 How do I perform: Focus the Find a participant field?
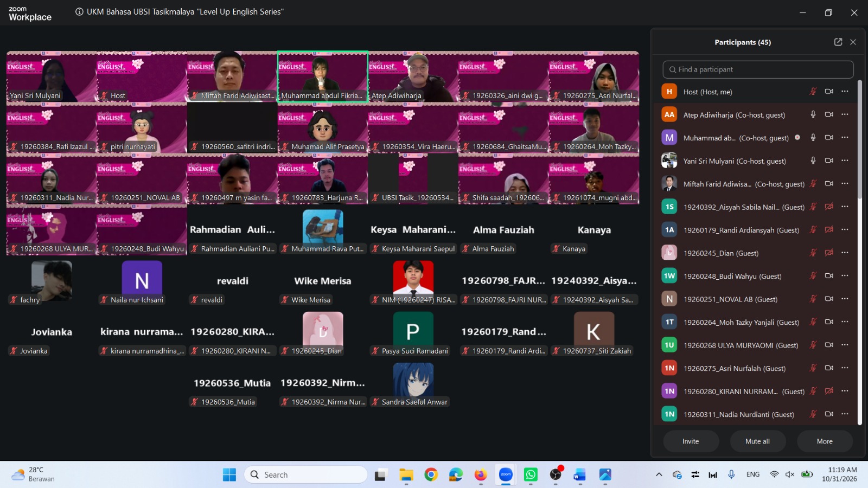758,69
